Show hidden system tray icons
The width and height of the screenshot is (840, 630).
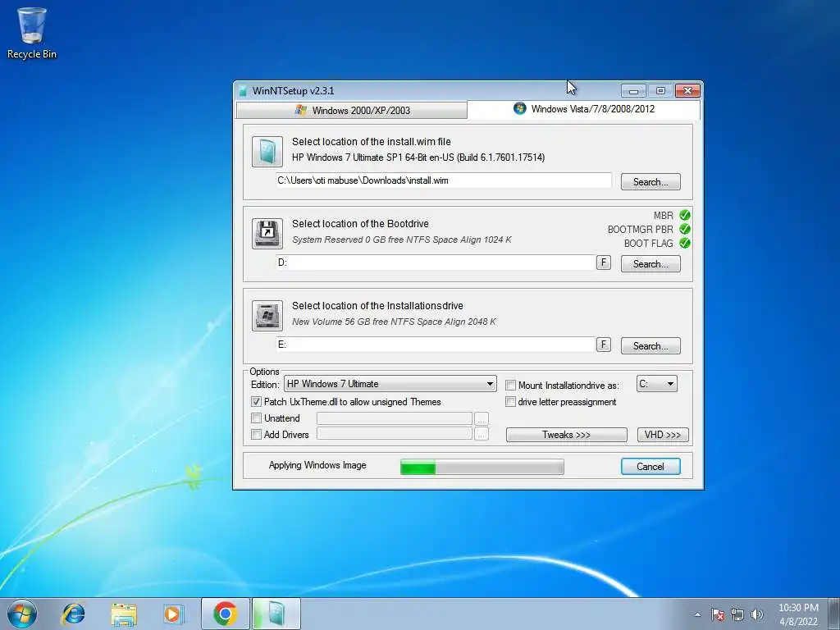tap(697, 614)
